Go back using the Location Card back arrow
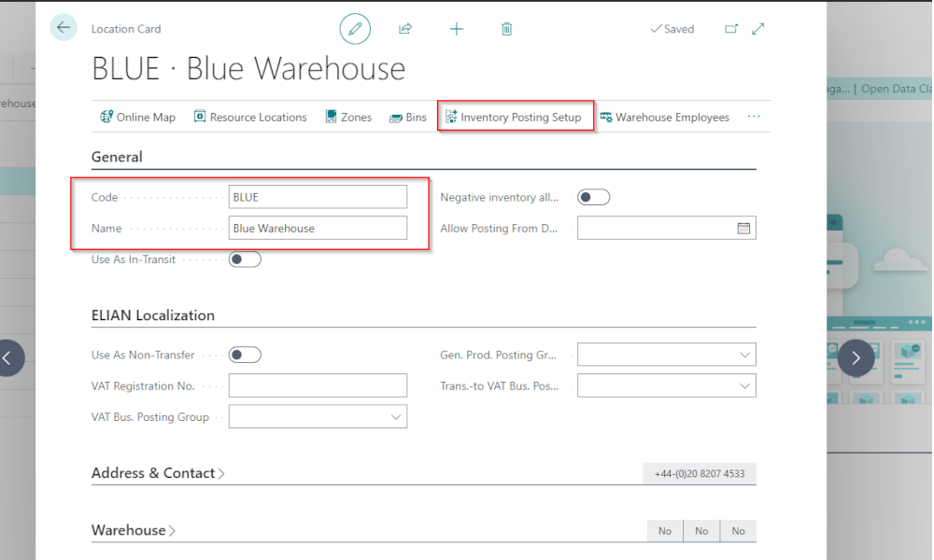This screenshot has height=560, width=934. [x=64, y=27]
